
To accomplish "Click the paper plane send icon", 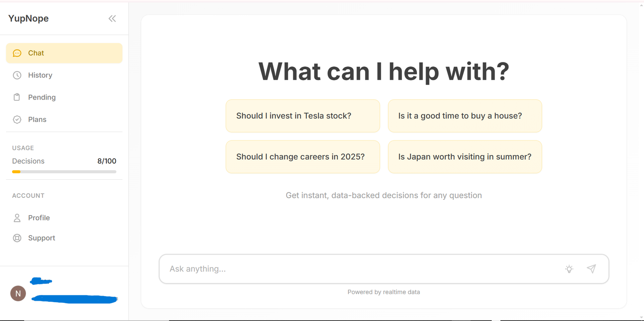I will [x=591, y=269].
